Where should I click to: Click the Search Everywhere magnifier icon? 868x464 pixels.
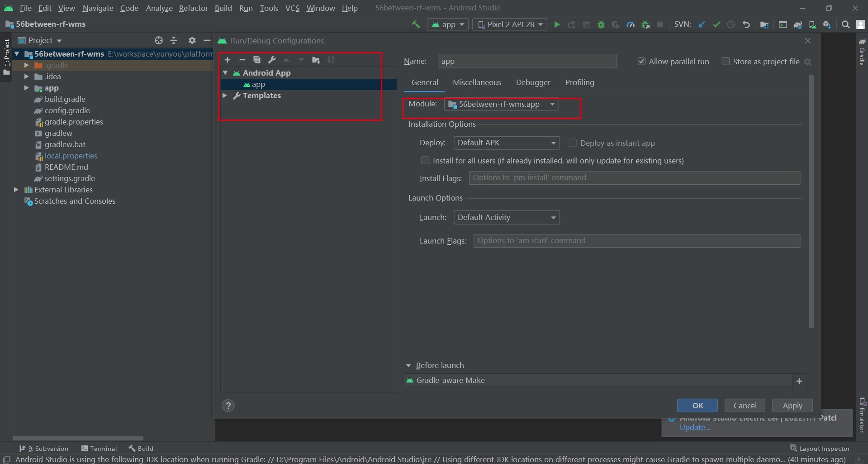(x=845, y=24)
